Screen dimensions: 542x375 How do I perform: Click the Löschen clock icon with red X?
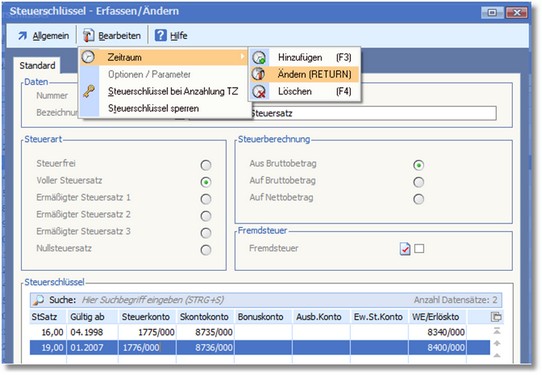coord(259,92)
